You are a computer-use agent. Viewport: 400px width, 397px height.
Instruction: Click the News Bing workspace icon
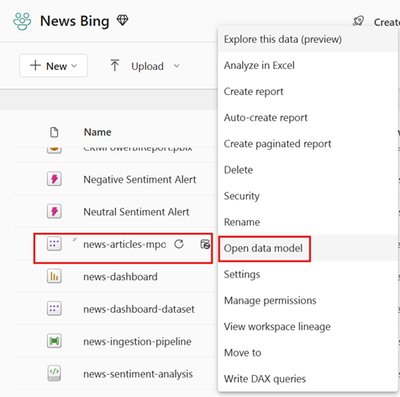[22, 21]
